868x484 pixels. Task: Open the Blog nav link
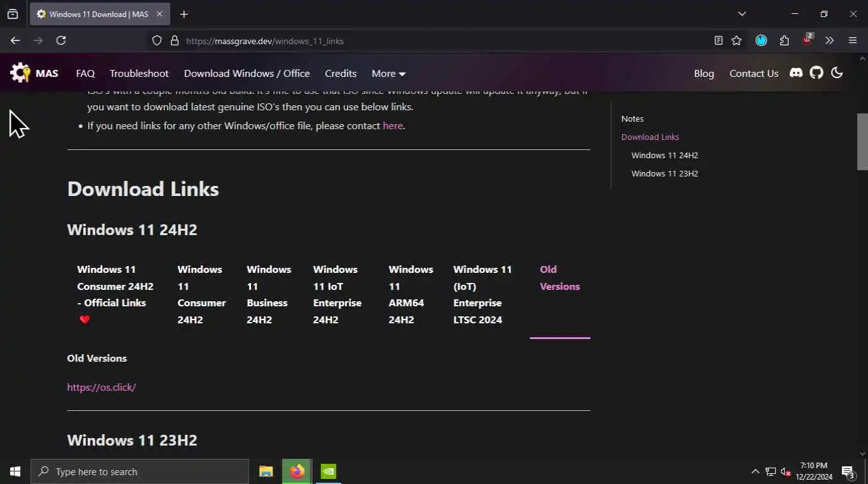[704, 73]
